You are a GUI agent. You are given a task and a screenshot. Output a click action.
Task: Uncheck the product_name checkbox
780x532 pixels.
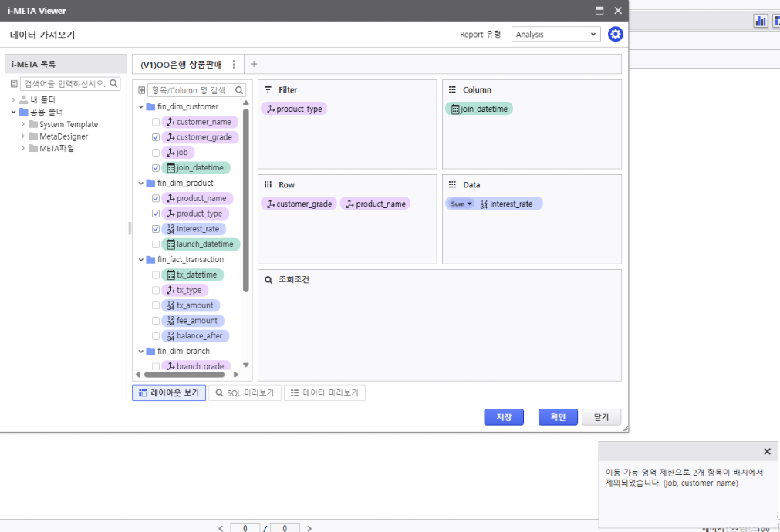tap(156, 198)
